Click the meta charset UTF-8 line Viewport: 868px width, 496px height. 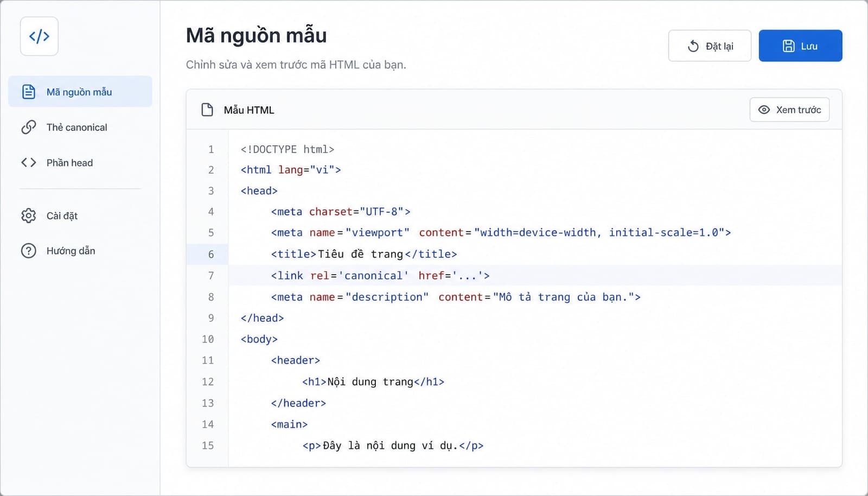(341, 212)
